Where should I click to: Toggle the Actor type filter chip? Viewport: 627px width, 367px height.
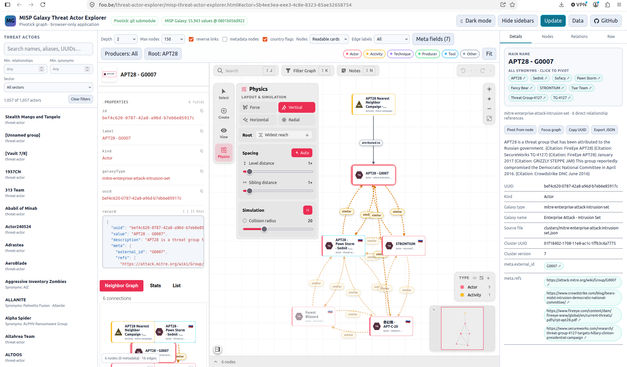352,54
